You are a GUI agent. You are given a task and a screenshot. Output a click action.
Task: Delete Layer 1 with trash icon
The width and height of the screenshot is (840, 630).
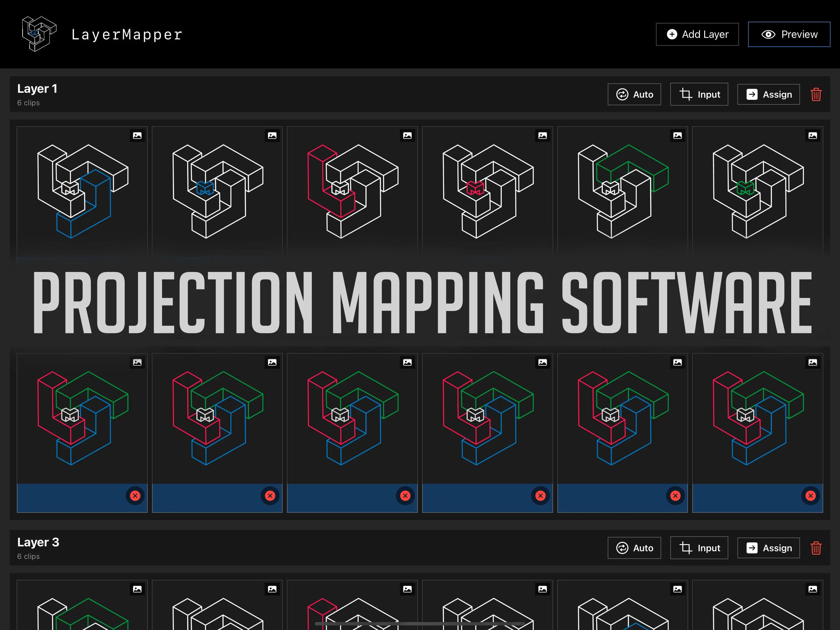(816, 95)
